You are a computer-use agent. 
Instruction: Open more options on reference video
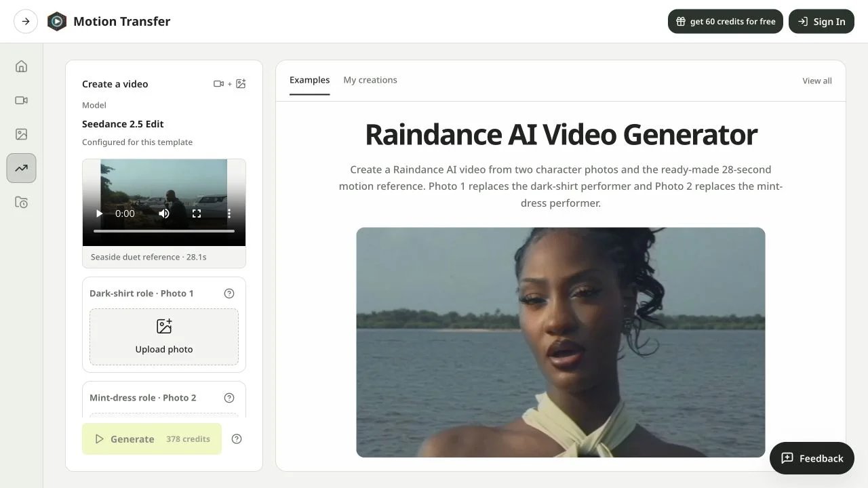229,213
